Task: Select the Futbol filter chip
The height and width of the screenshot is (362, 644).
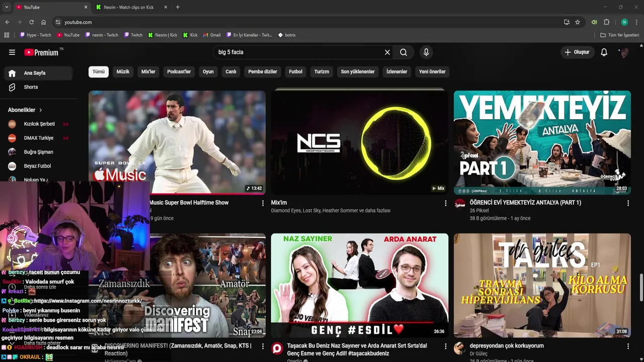Action: click(296, 71)
